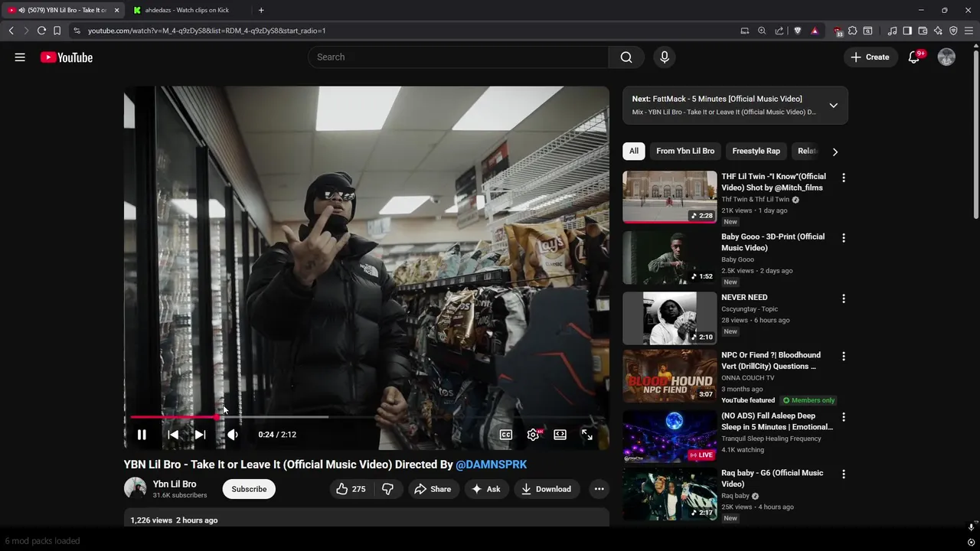Screen dimensions: 980x551
Task: Reload the current page
Action: point(41,31)
